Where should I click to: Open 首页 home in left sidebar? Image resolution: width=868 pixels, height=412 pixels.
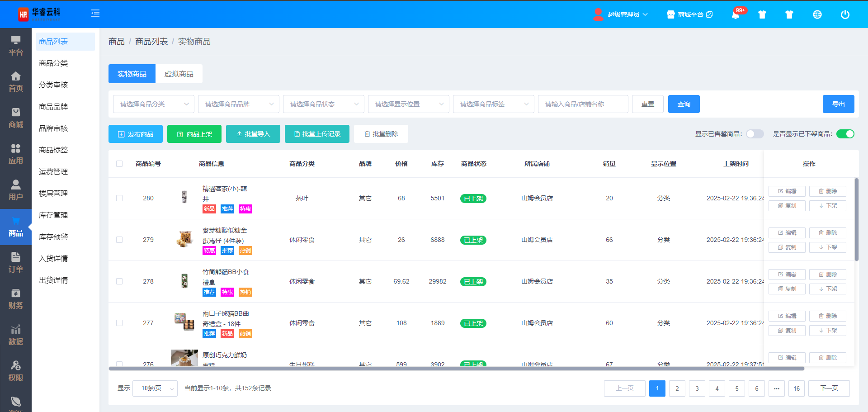click(x=16, y=82)
